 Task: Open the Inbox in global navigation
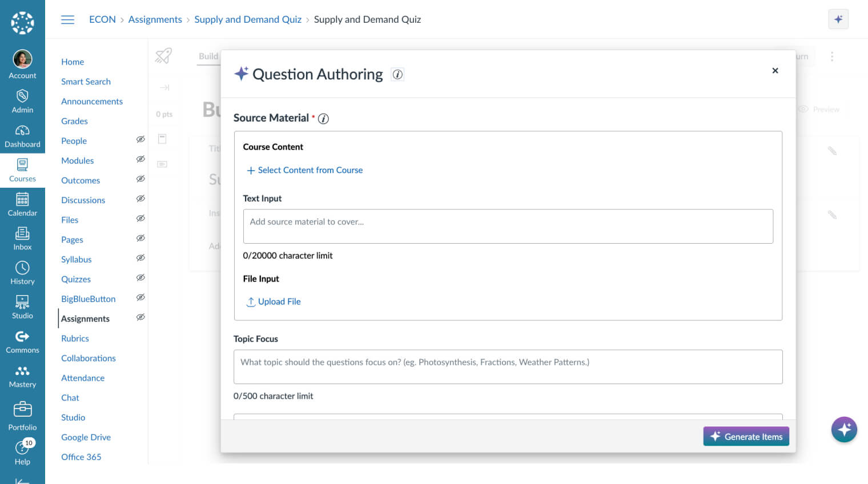click(22, 239)
